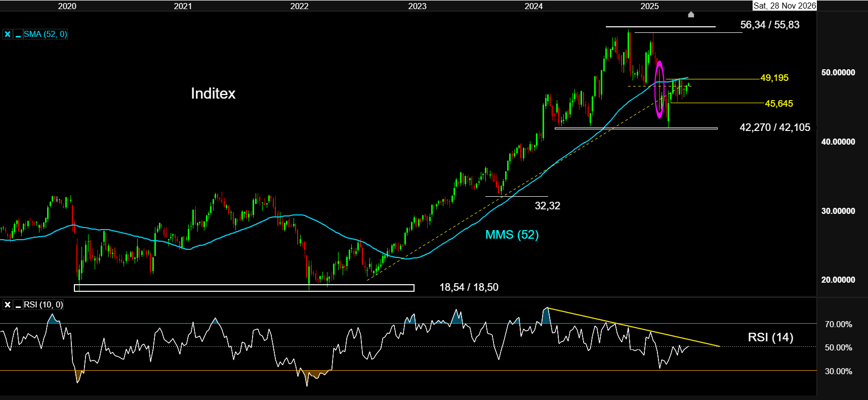Select the 2025 label on the time axis

pyautogui.click(x=649, y=6)
